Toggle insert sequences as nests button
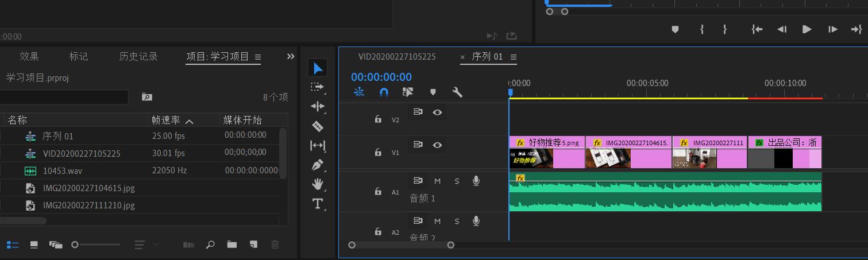This screenshot has width=868, height=260. 359,92
